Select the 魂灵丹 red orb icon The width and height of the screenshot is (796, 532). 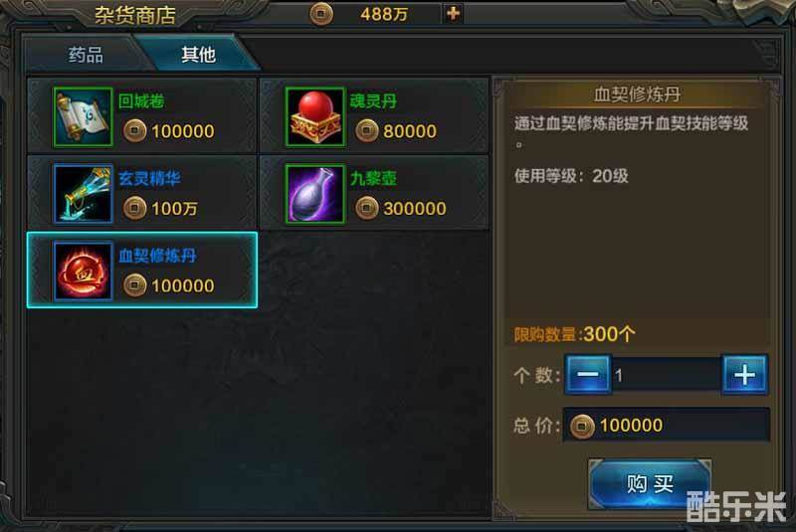314,117
